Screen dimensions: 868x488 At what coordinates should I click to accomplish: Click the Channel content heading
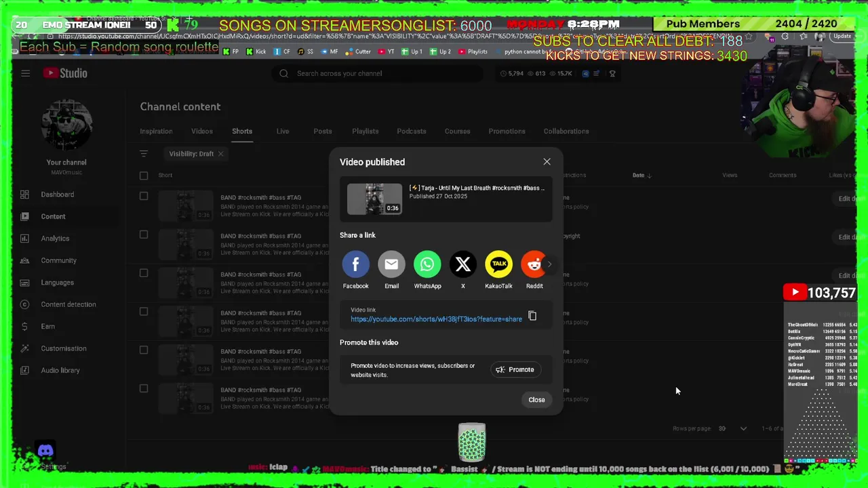pos(180,106)
